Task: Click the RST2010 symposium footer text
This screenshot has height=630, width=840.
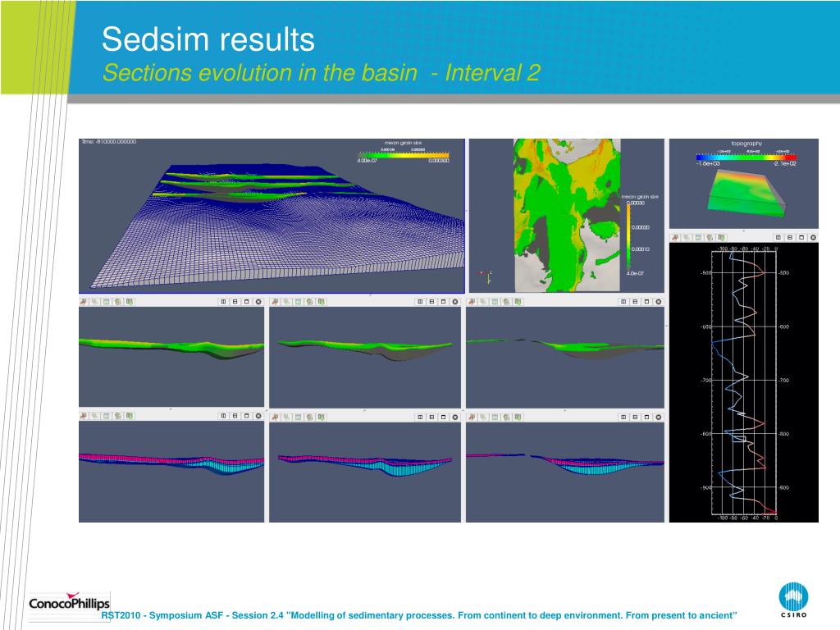Action: (x=419, y=615)
